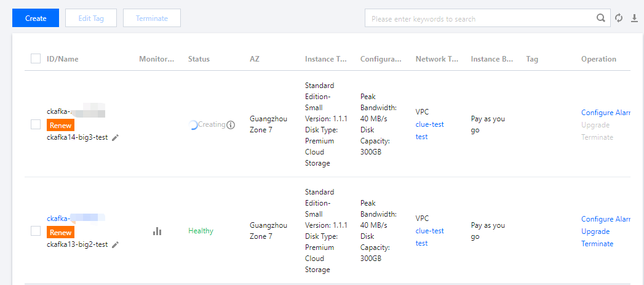This screenshot has width=644, height=285.
Task: Click Upgrade link for ckafka13-big2-test
Action: [x=595, y=231]
